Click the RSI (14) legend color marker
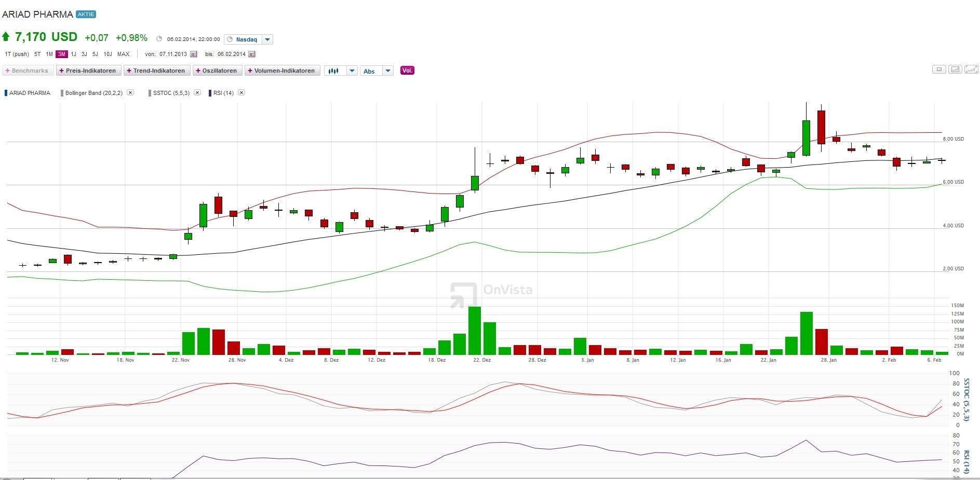The width and height of the screenshot is (980, 480). [x=210, y=93]
